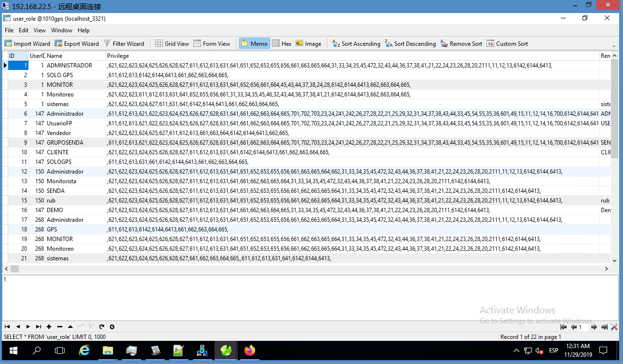This screenshot has height=364, width=623.
Task: Toggle the Hex pane button
Action: coord(282,43)
